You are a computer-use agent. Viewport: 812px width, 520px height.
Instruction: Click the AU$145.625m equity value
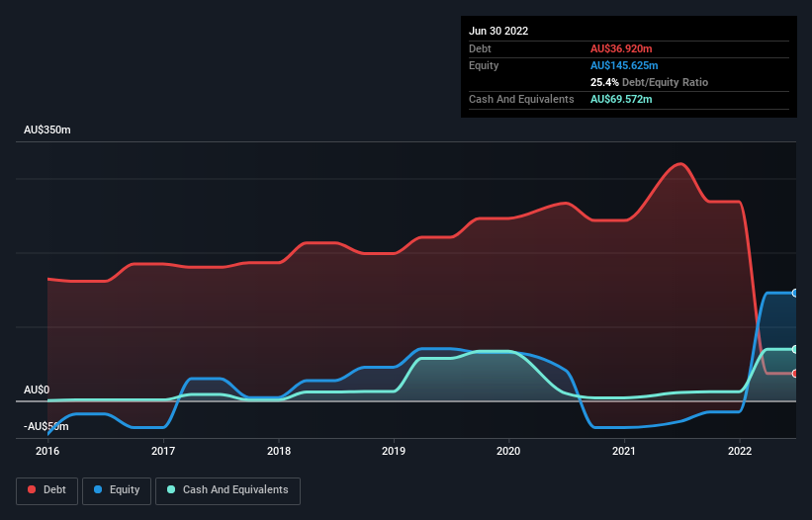624,65
